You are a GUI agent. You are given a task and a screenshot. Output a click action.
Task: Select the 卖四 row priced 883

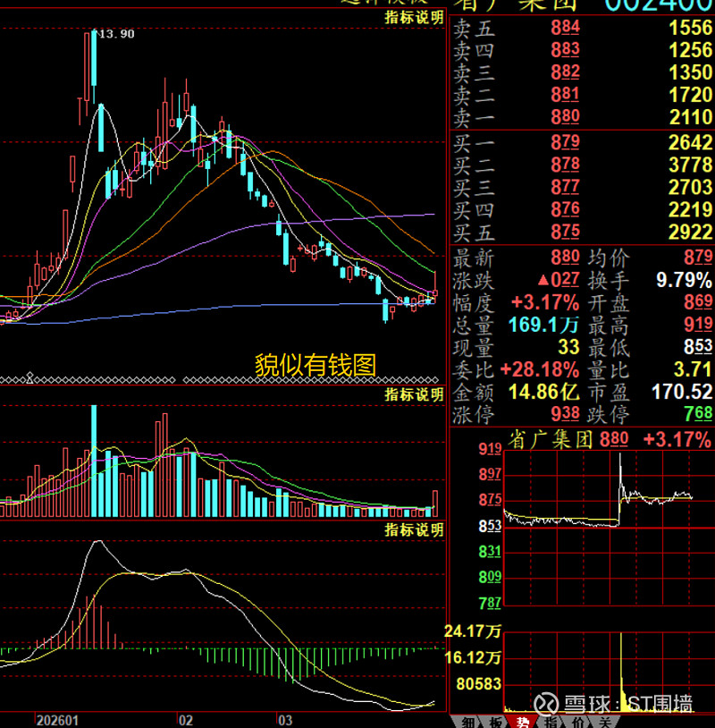(x=583, y=50)
